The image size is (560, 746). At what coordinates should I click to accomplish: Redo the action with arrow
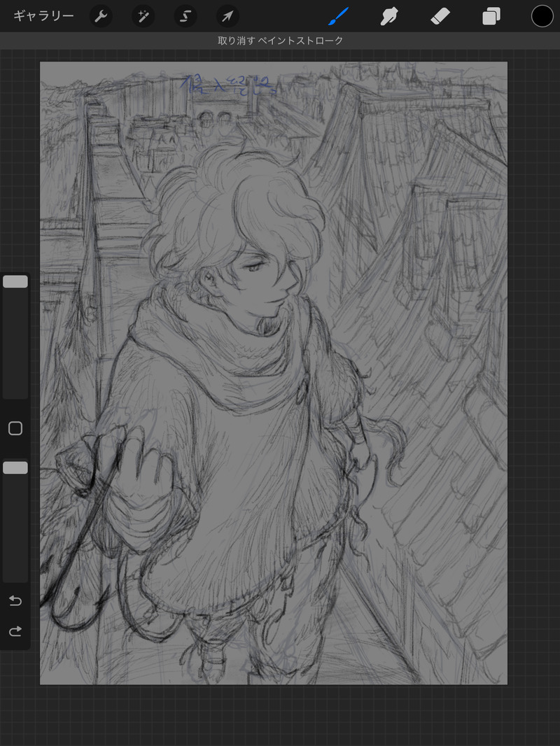point(15,631)
